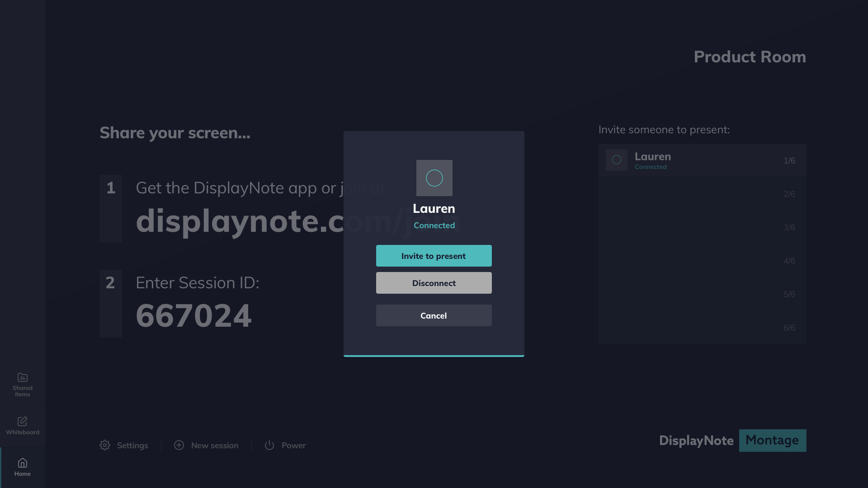Image resolution: width=868 pixels, height=488 pixels.
Task: Open the Whiteboard tool
Action: click(22, 425)
